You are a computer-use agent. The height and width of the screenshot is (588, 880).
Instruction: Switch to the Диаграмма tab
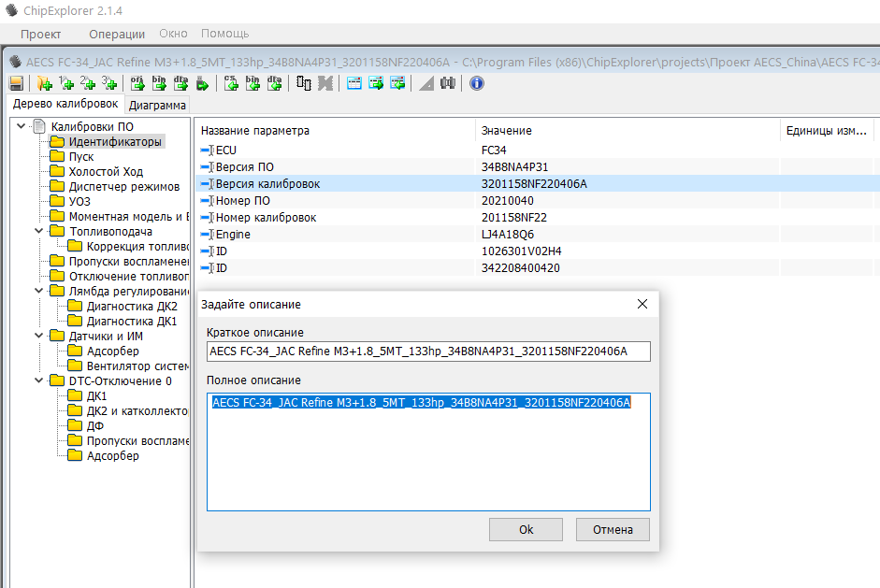157,105
